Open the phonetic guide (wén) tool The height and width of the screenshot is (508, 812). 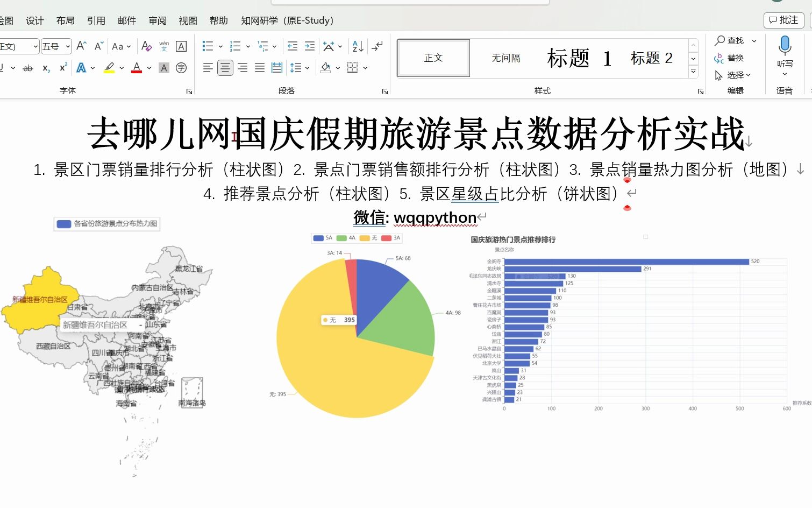[x=164, y=46]
